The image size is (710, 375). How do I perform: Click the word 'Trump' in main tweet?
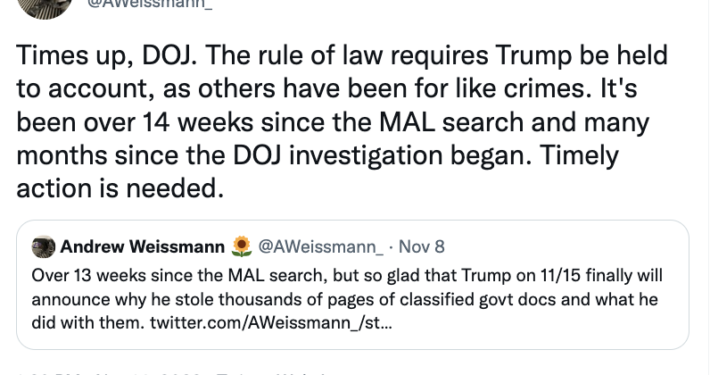click(533, 56)
